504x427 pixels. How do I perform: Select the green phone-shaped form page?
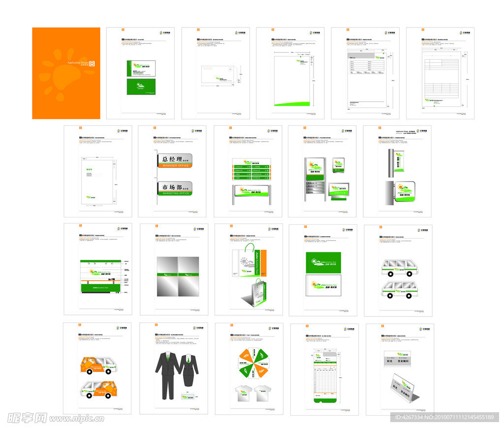pyautogui.click(x=325, y=369)
